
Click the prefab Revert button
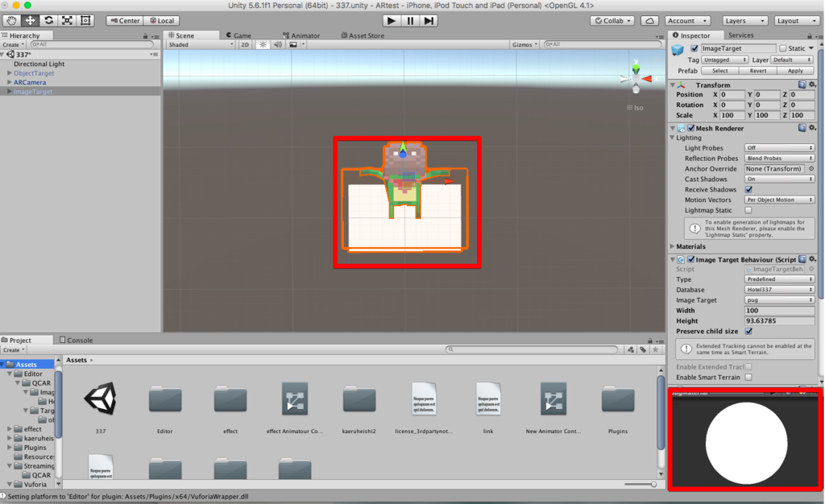tap(757, 70)
